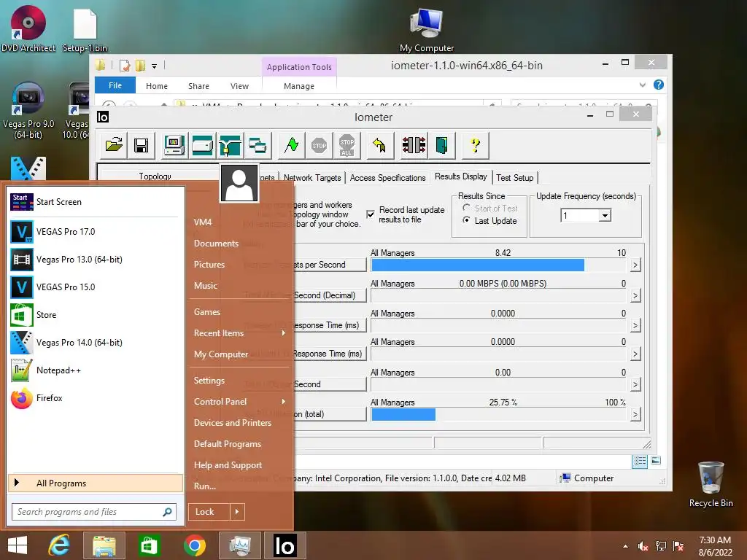747x560 pixels.
Task: Expand Control Panel submenu arrow
Action: 284,402
